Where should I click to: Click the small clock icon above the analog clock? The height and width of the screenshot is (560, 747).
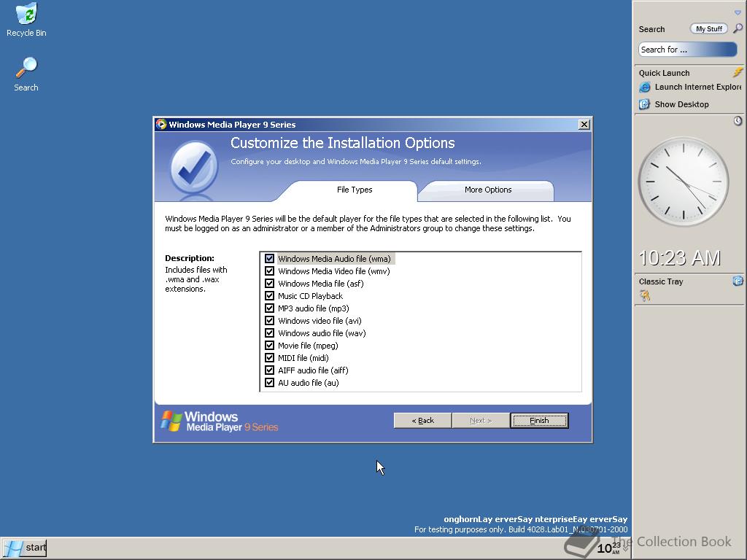coord(738,121)
